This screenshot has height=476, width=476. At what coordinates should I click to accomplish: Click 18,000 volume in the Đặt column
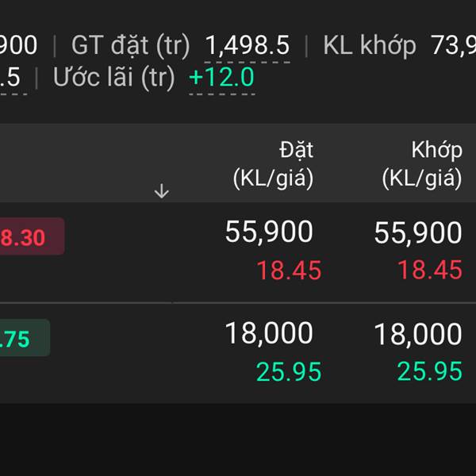[x=269, y=333]
